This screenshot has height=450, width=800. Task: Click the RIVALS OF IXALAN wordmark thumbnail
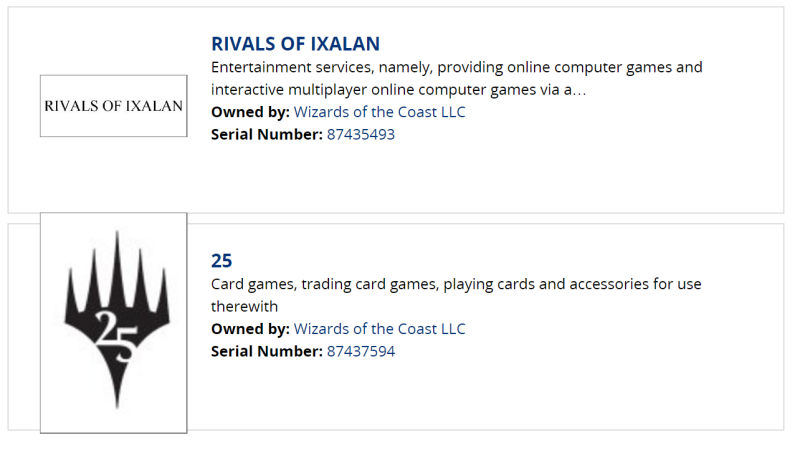114,106
